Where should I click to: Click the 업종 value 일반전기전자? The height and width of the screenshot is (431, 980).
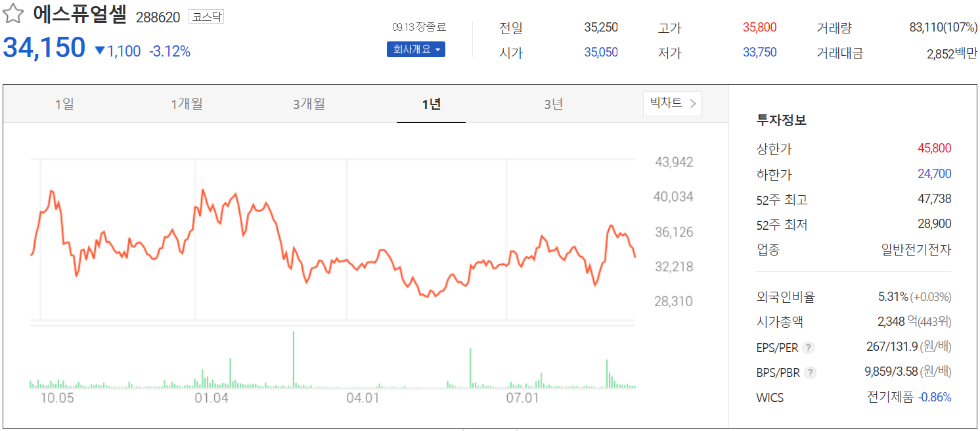tap(916, 250)
